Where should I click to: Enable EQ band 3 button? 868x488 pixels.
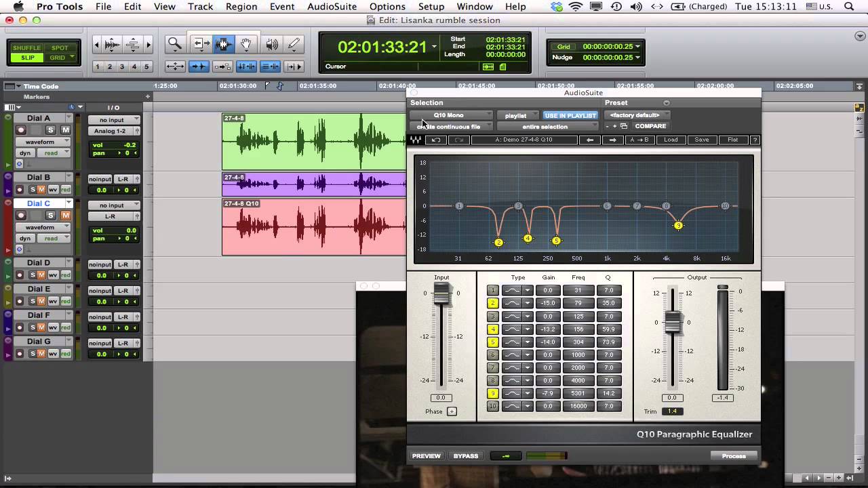(x=493, y=316)
